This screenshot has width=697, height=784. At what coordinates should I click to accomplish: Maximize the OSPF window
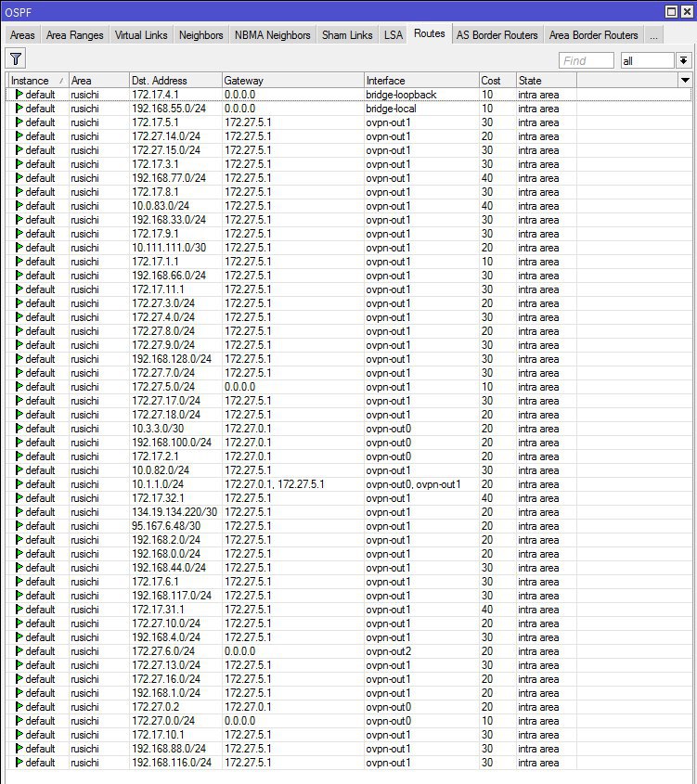point(672,11)
